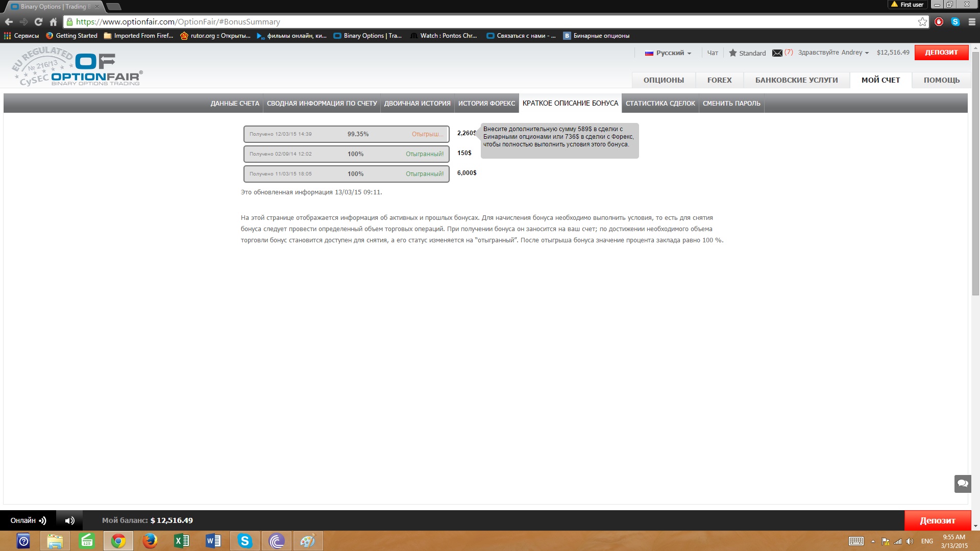The image size is (980, 551).
Task: Open the Здравствуйте Andrey account dropdown
Action: [833, 53]
